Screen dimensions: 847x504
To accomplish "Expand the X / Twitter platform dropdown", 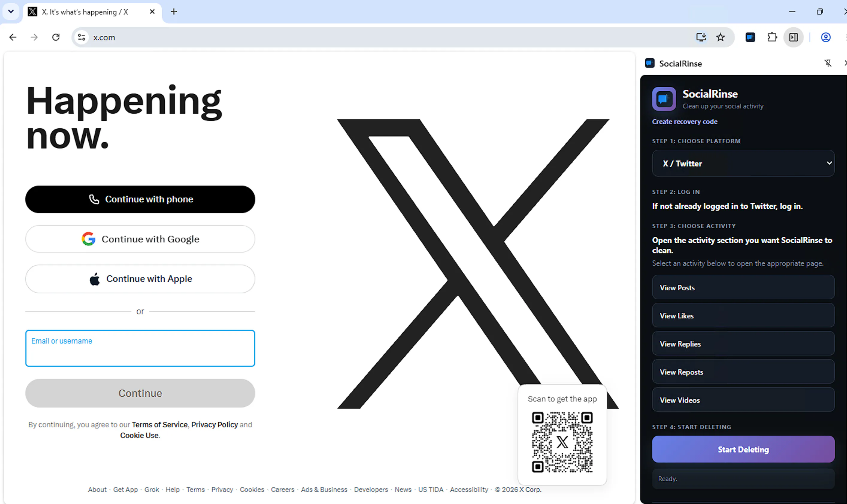I will pyautogui.click(x=743, y=163).
